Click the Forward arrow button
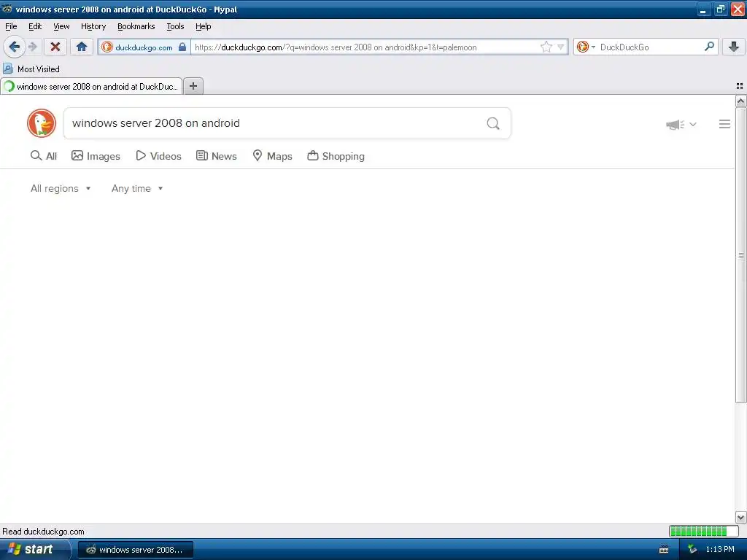The height and width of the screenshot is (560, 747). [33, 47]
